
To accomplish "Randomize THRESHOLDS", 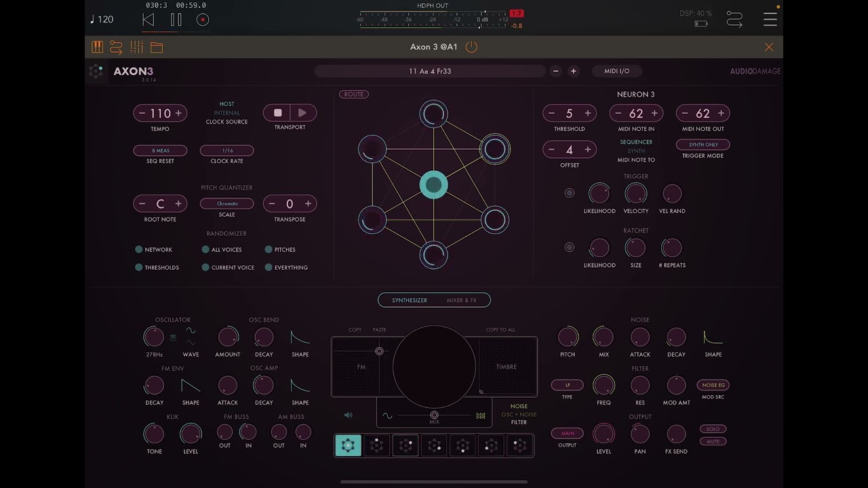I will [x=139, y=267].
